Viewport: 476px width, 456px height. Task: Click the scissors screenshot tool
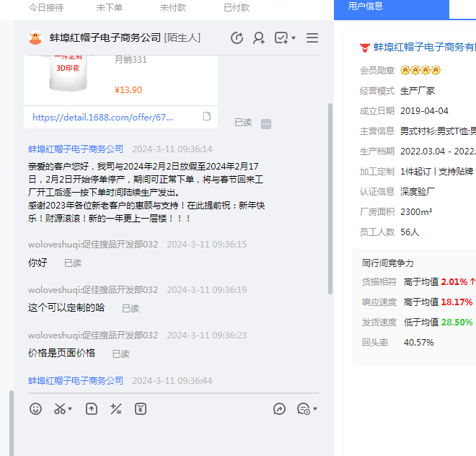59,409
